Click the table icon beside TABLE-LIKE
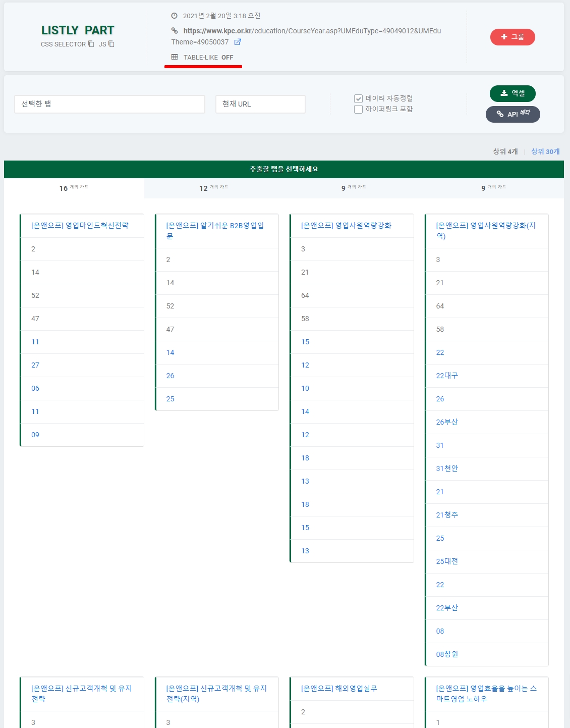 coord(175,57)
